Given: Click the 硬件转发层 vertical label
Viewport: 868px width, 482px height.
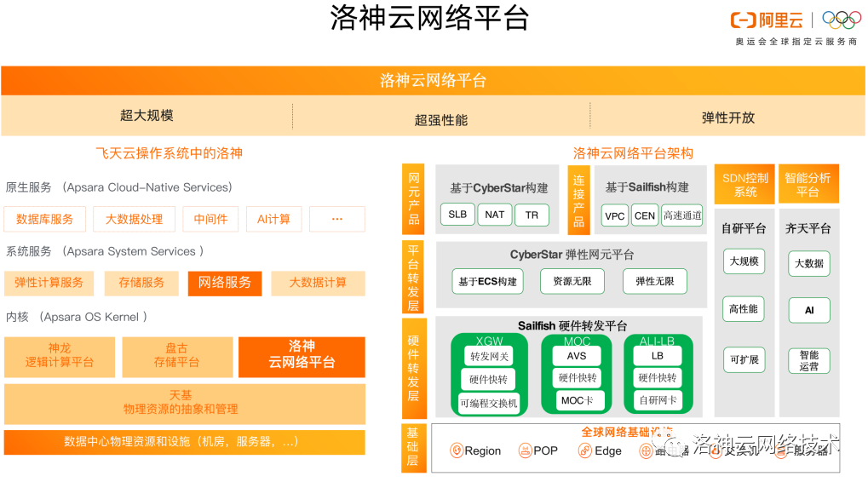Looking at the screenshot, I should coord(413,368).
